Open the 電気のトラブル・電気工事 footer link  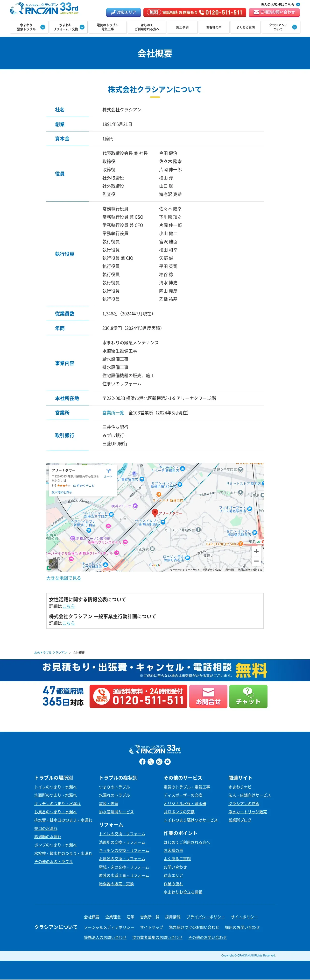coord(187,787)
